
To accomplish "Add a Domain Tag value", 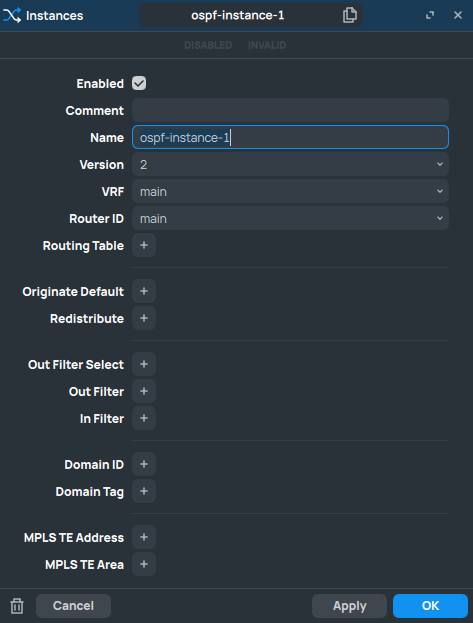I will click(x=144, y=491).
